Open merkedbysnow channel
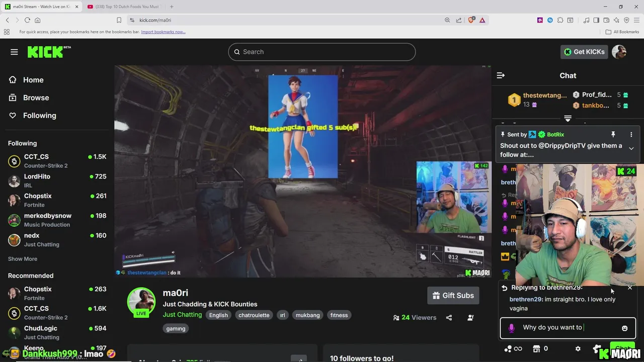 (57, 220)
